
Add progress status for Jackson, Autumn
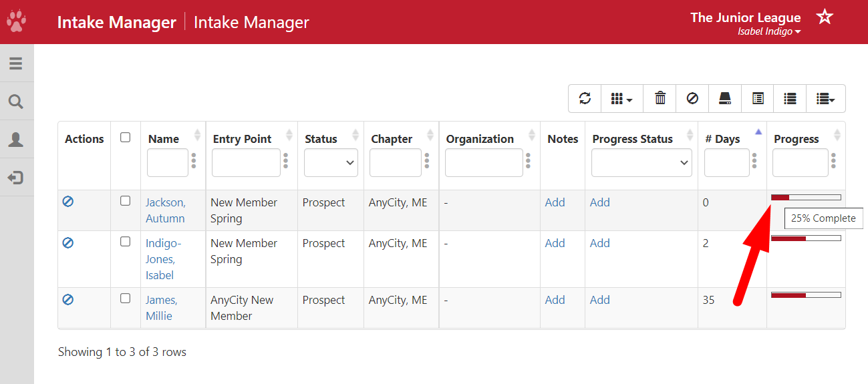click(599, 202)
